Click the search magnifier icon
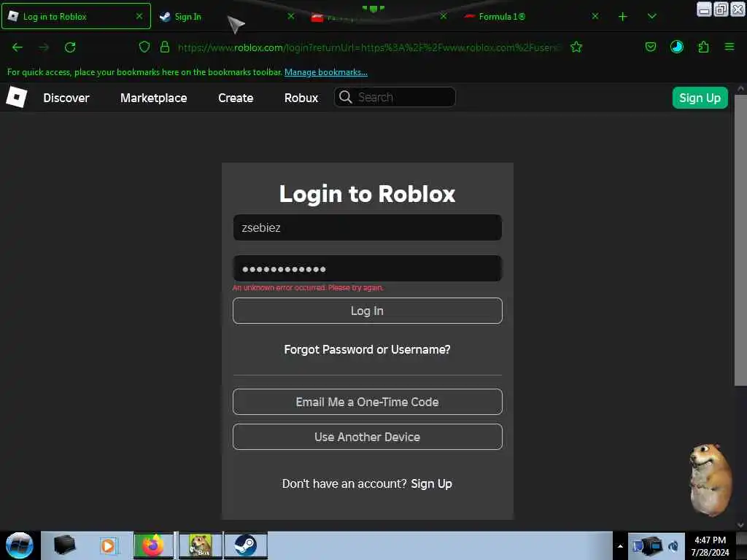 (x=345, y=97)
